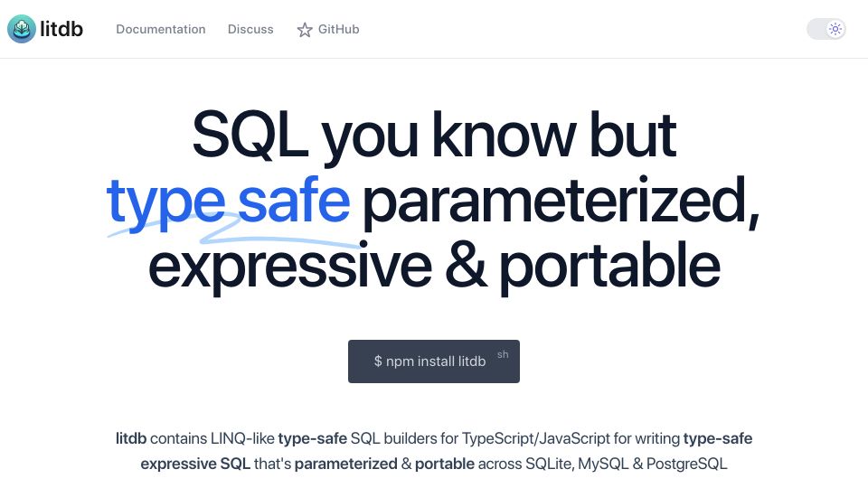
Task: Click the npm install litdb command box
Action: pos(433,361)
